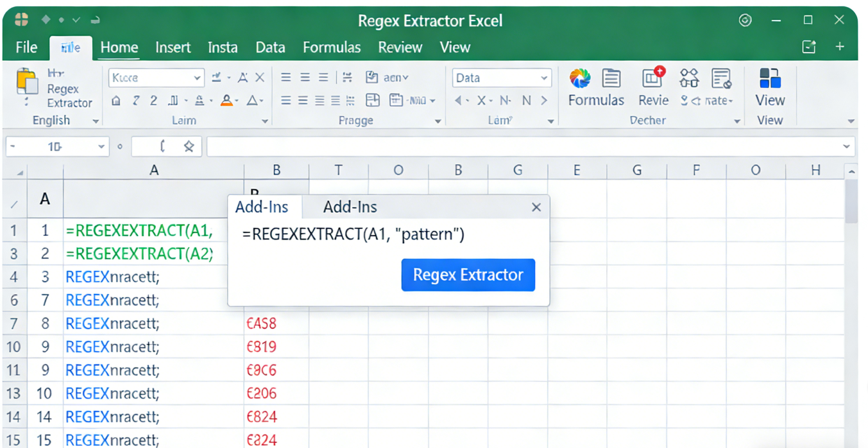The width and height of the screenshot is (868, 448).
Task: Click the underlined A icon beside borders
Action: tap(200, 100)
